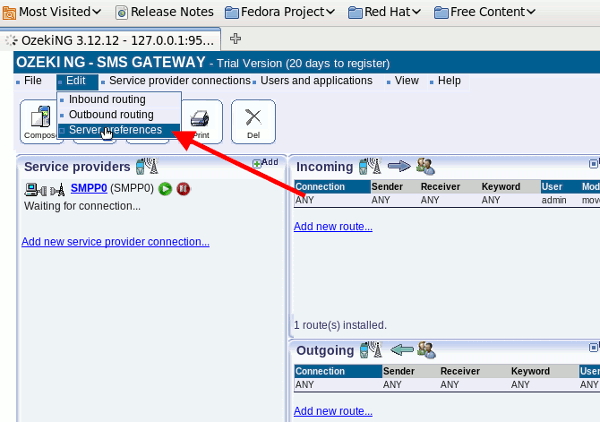Select the OzekiNG 3.12.12 browser tab
The image size is (600, 422).
[111, 40]
